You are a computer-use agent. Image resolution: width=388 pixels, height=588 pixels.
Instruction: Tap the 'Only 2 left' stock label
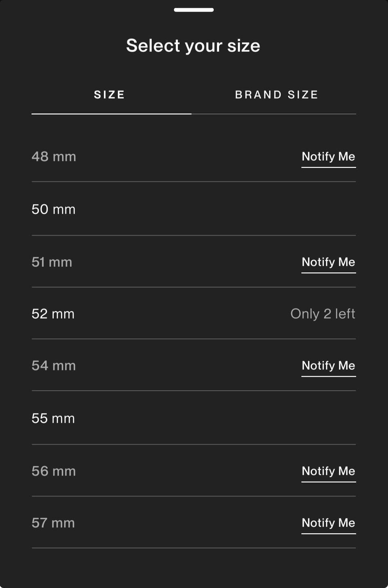(x=323, y=314)
